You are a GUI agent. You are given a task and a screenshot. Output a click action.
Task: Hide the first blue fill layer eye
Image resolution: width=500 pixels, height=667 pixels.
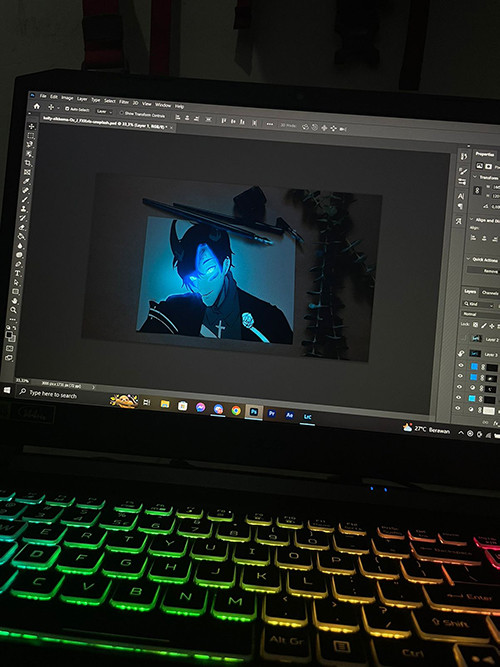point(460,365)
